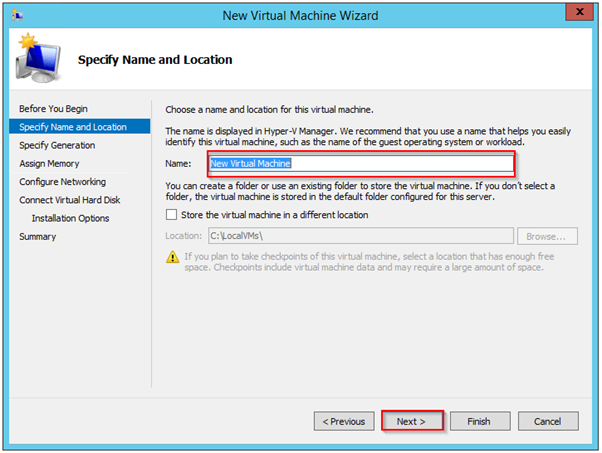Open the Specify Generation step
The width and height of the screenshot is (602, 453).
(57, 145)
